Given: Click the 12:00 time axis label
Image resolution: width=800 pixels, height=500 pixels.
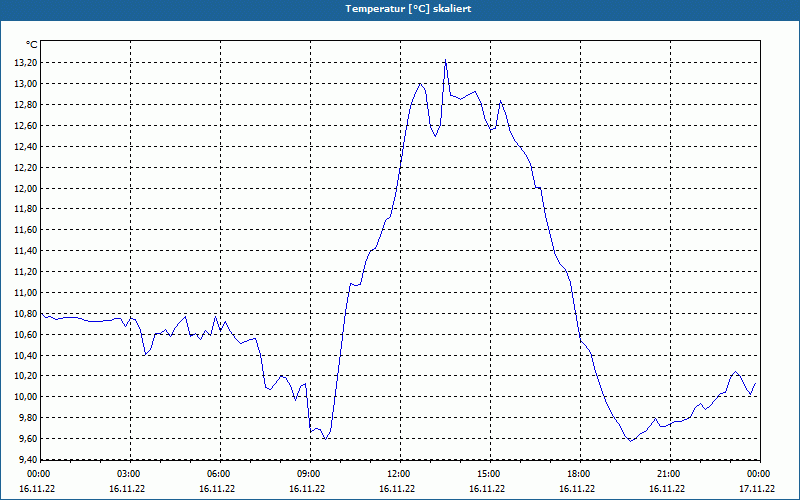Looking at the screenshot, I should [400, 474].
